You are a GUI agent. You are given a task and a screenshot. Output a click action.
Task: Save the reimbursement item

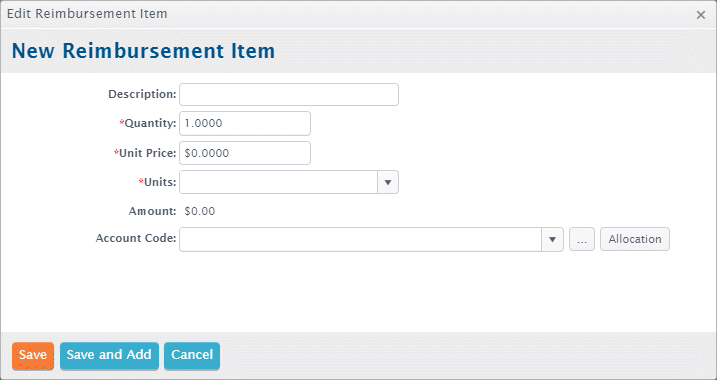[33, 355]
